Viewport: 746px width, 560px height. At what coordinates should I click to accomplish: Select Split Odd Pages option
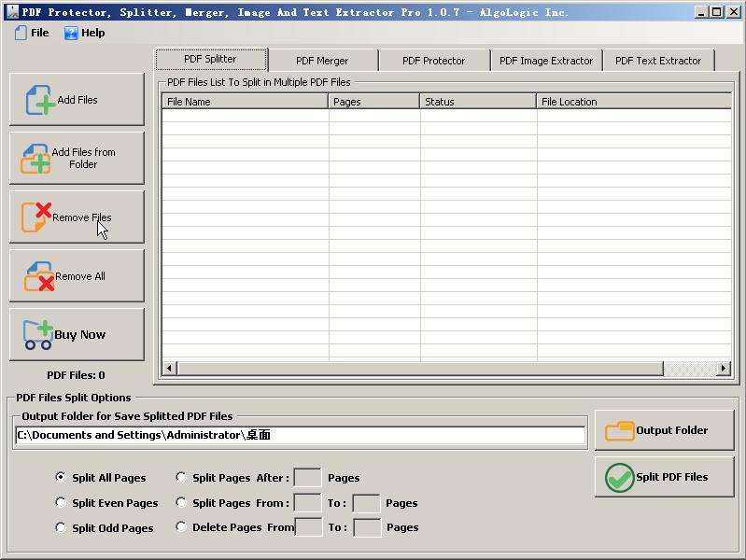coord(61,527)
